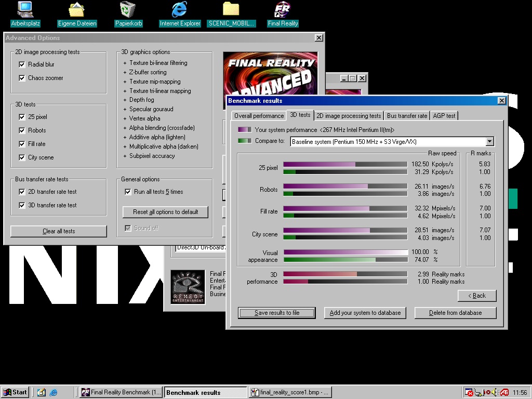The image size is (532, 399).
Task: Click the quick launch Internet Explorer icon
Action: (x=54, y=392)
